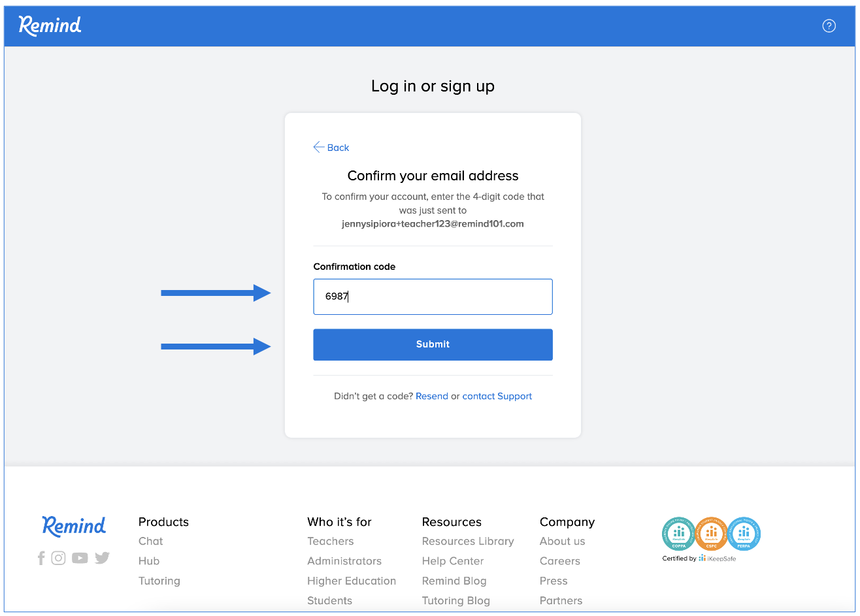The height and width of the screenshot is (616, 860).
Task: Click the FERPA certification badge
Action: click(744, 534)
